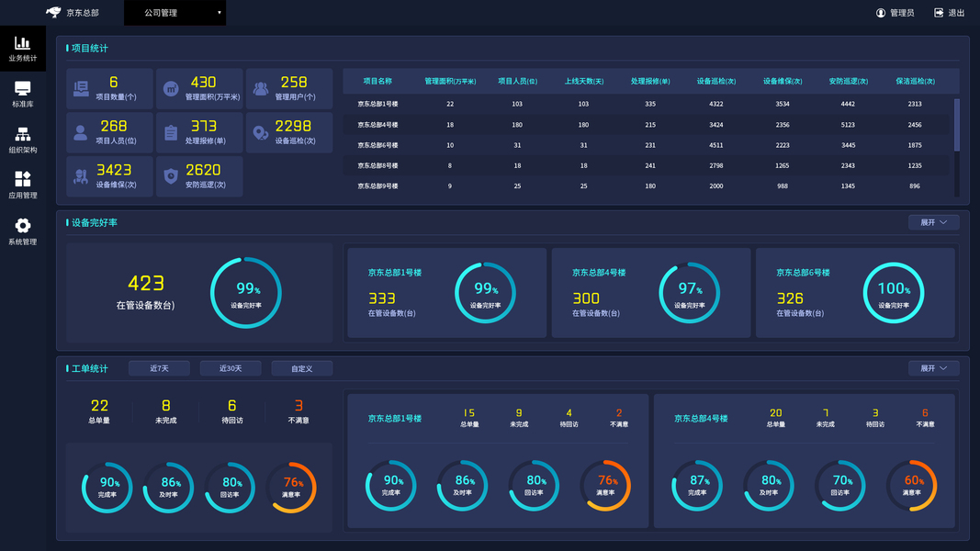
Task: Click the 京东总部6号楼 table row
Action: click(647, 145)
